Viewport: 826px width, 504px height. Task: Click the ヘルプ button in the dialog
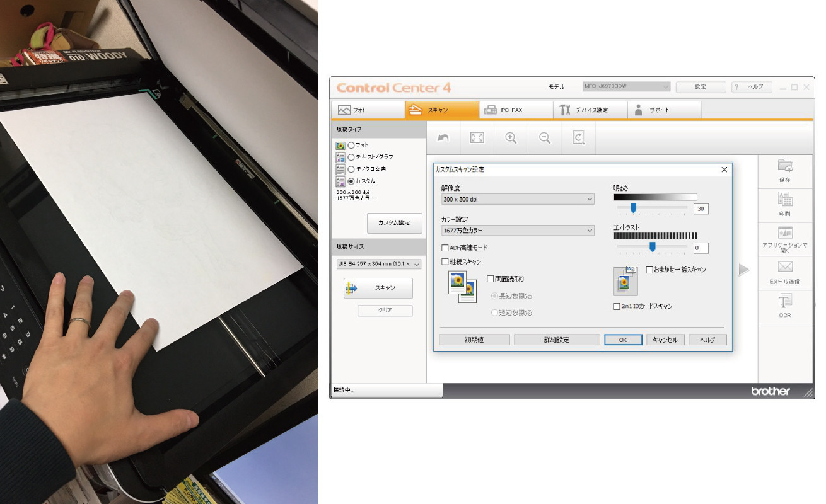click(x=707, y=340)
